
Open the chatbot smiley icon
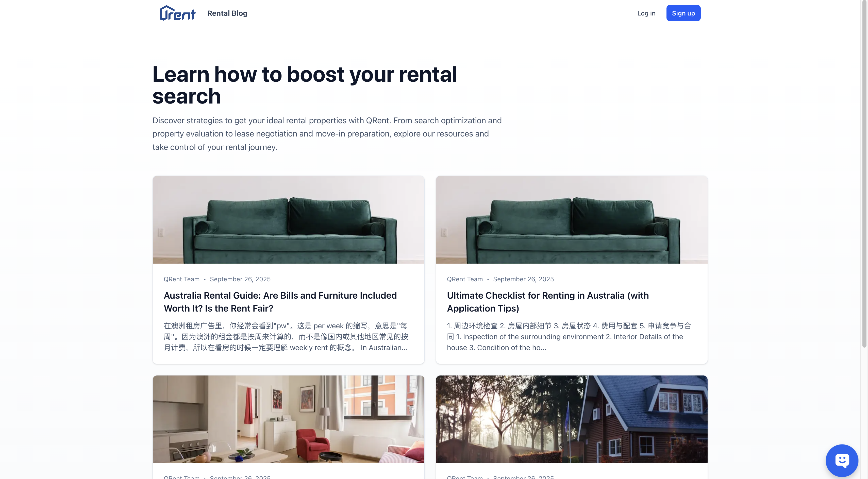(x=842, y=460)
